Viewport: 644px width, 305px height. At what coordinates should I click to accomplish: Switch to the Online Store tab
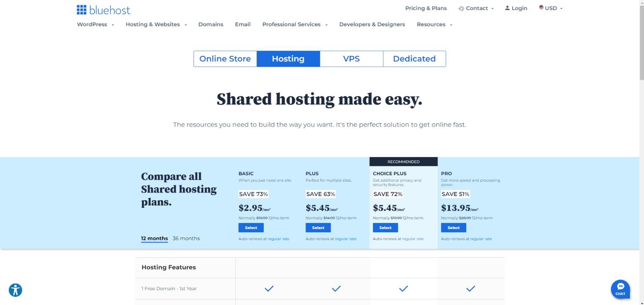point(225,59)
